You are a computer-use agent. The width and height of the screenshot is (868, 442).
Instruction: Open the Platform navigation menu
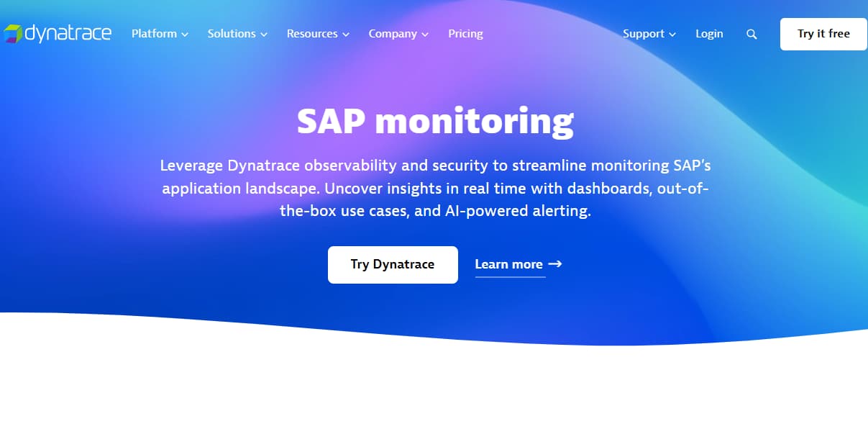pos(155,33)
